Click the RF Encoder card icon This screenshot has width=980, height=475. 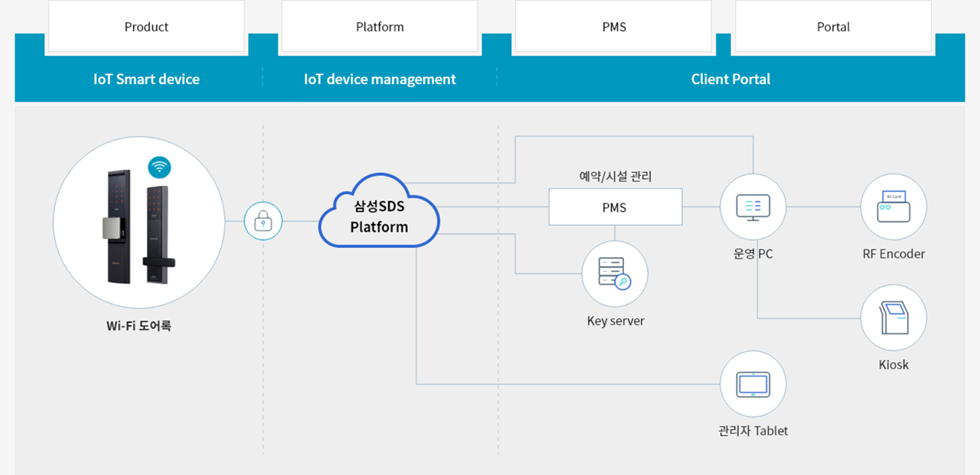(x=893, y=207)
